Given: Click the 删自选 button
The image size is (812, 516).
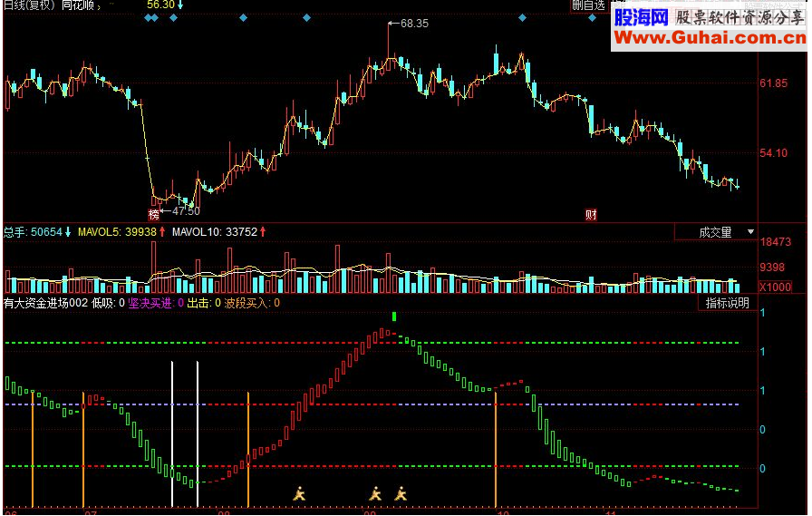Looking at the screenshot, I should pos(588,5).
